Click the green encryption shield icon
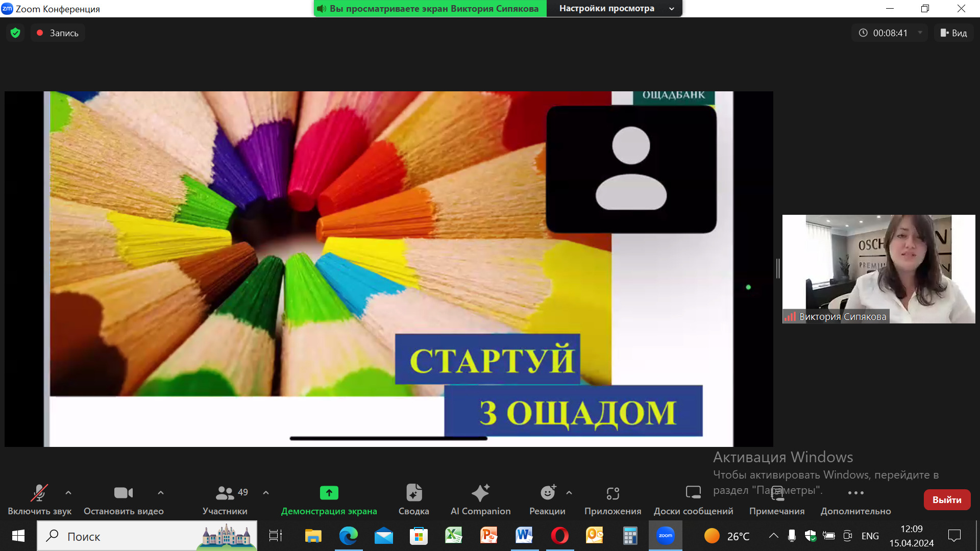This screenshot has height=551, width=980. 15,33
